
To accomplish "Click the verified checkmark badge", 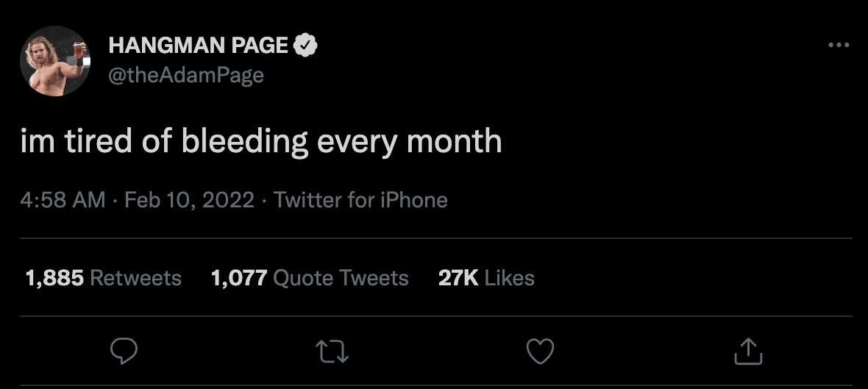I will click(305, 46).
